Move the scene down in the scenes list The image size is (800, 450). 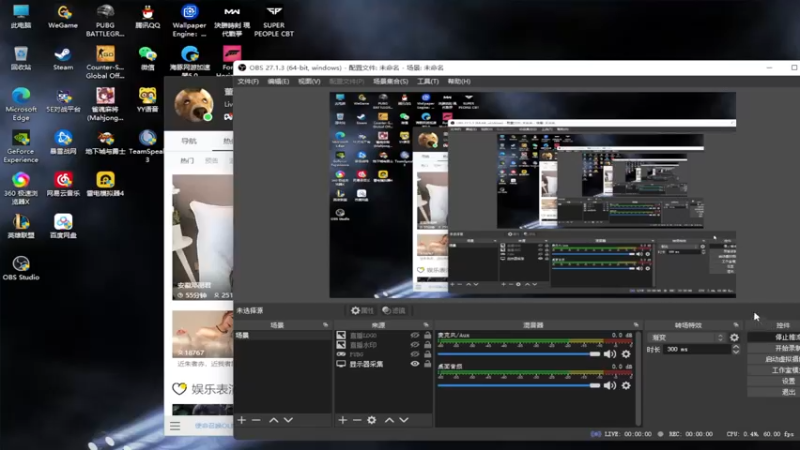pyautogui.click(x=288, y=420)
